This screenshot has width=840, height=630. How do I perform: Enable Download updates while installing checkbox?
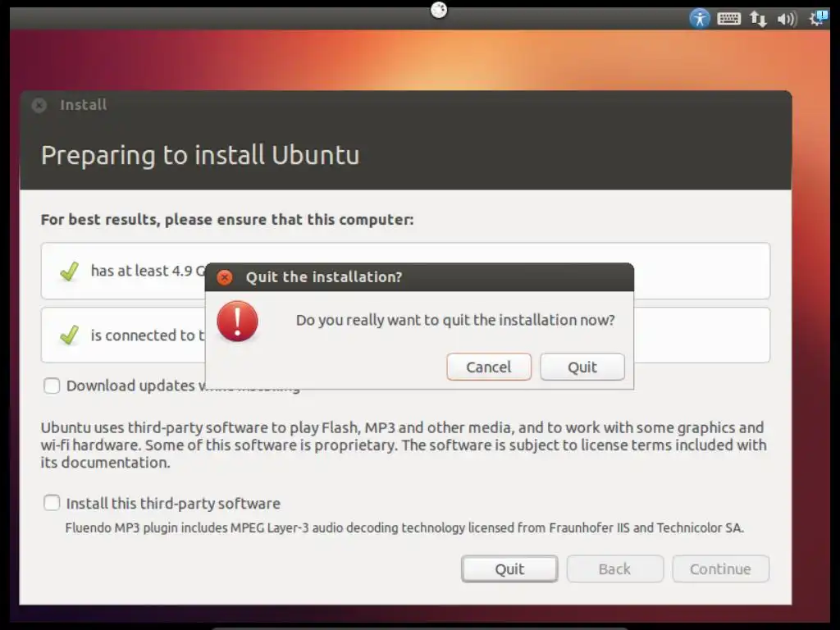coord(52,386)
